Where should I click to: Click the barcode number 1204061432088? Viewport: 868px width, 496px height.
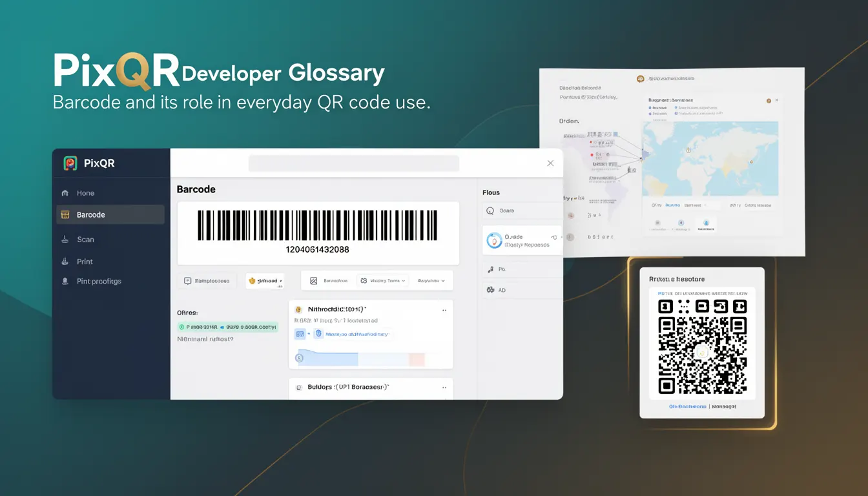(x=317, y=249)
